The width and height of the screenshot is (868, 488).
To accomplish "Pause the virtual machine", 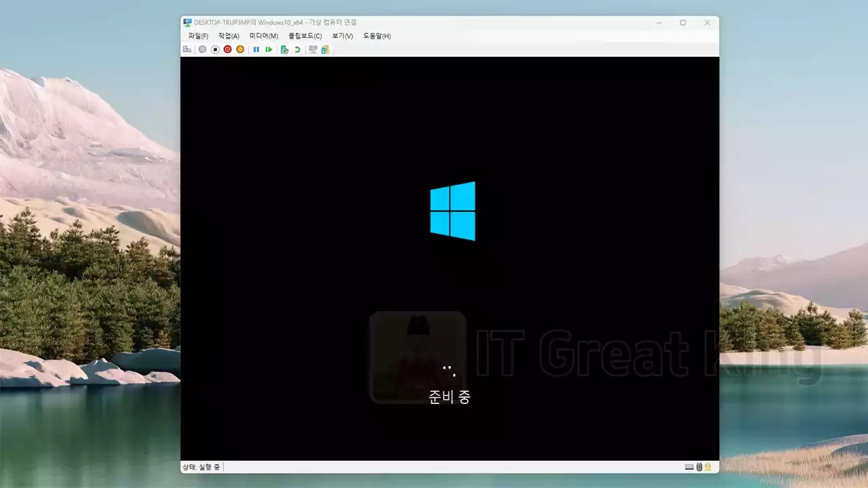I will [x=256, y=49].
